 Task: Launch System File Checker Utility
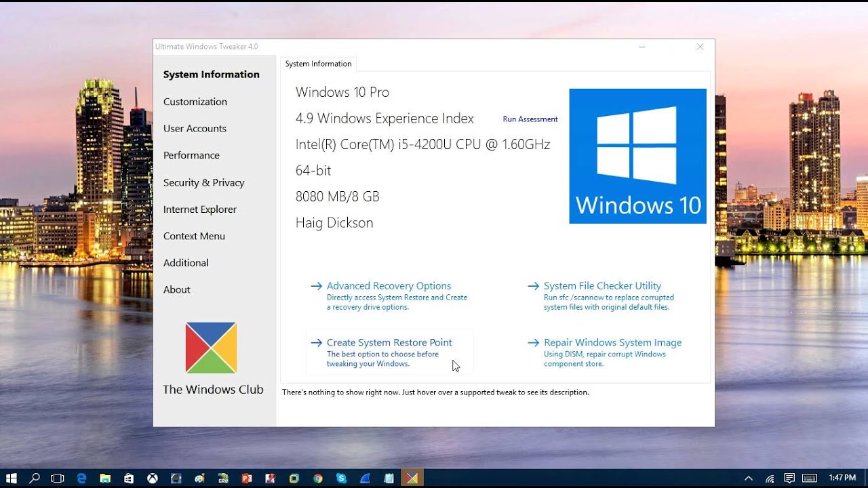[602, 296]
